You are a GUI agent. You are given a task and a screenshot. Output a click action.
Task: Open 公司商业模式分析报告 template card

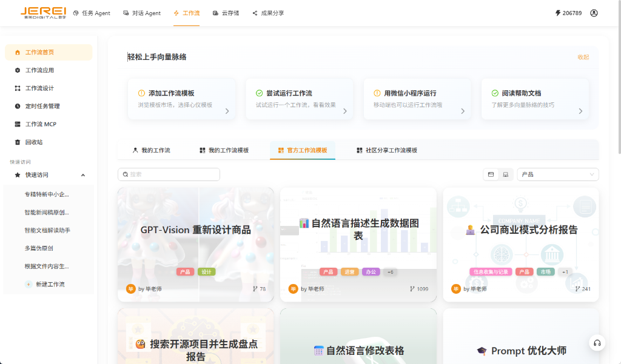pyautogui.click(x=521, y=245)
